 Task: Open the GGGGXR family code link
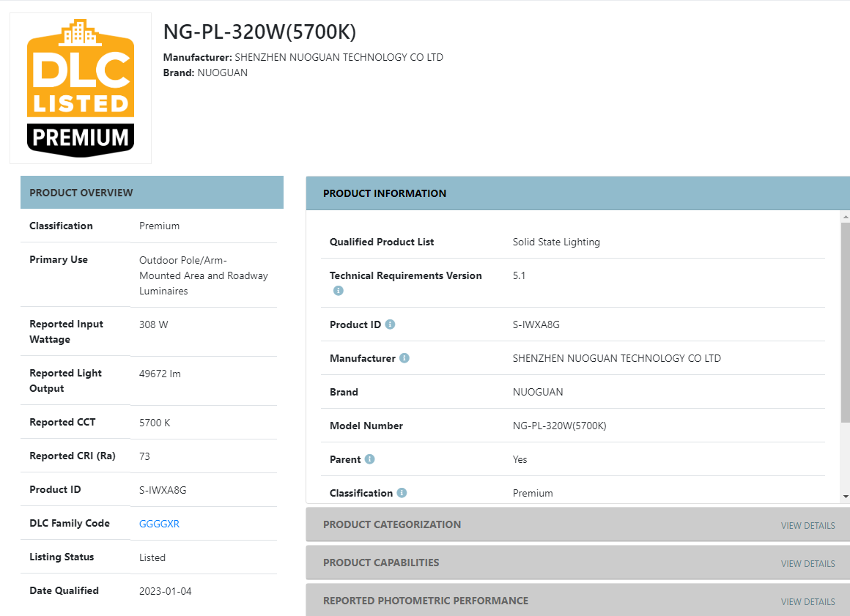[x=159, y=524]
